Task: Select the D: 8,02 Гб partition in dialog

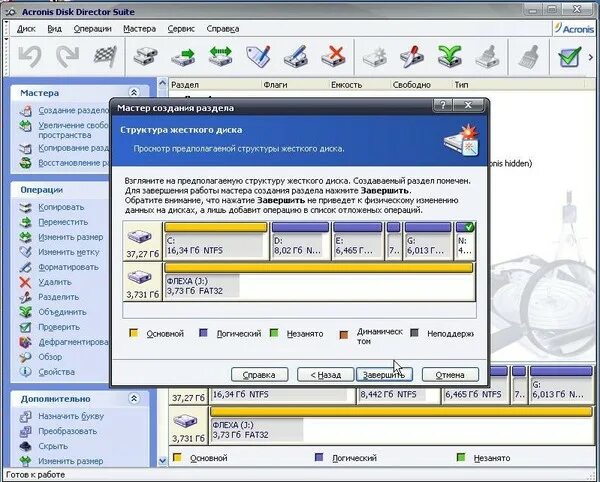Action: (300, 241)
